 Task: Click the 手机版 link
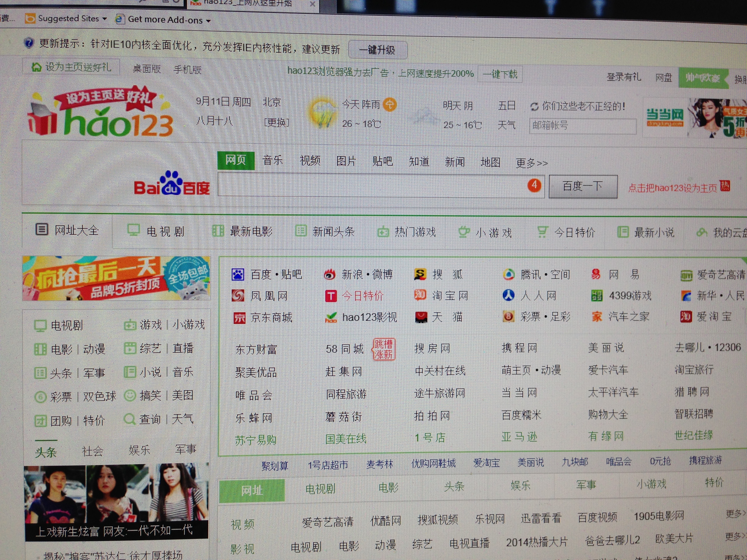coord(187,70)
